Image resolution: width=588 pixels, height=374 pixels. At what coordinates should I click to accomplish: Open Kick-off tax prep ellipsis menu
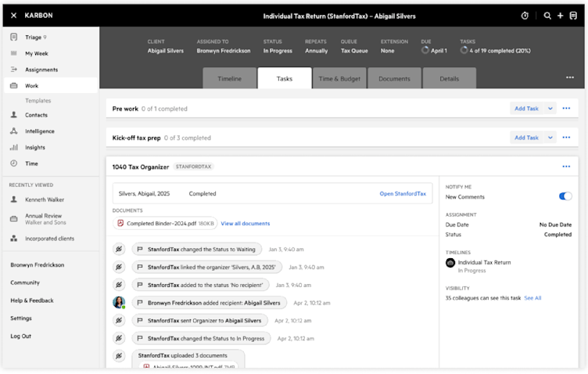(566, 137)
